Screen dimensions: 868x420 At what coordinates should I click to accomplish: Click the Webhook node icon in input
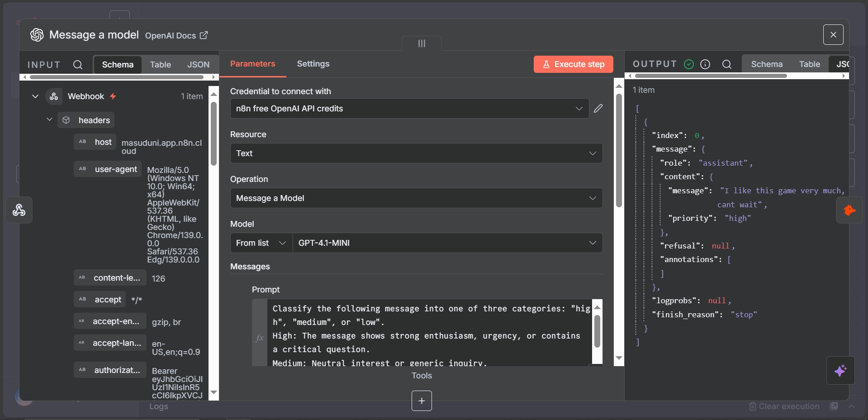tap(54, 96)
